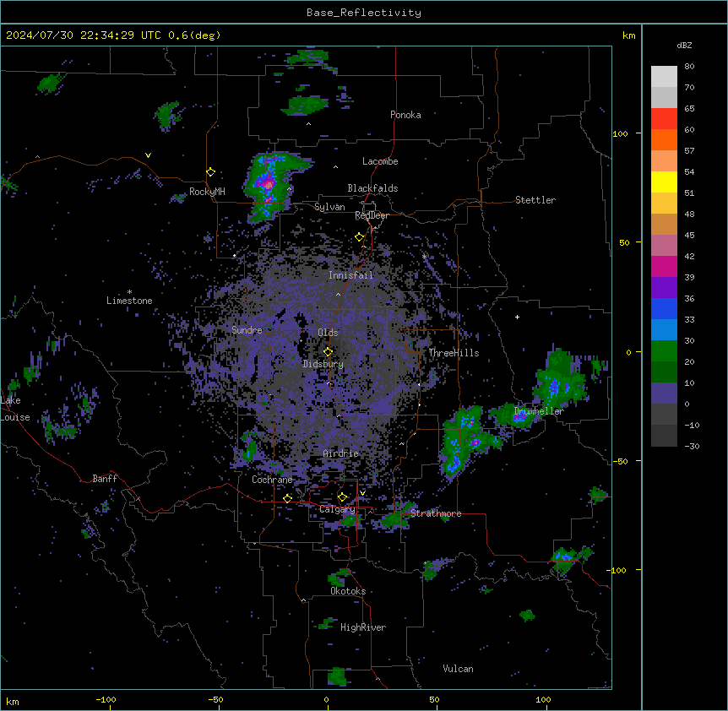Select the Olds town label
The width and height of the screenshot is (728, 711).
(328, 333)
